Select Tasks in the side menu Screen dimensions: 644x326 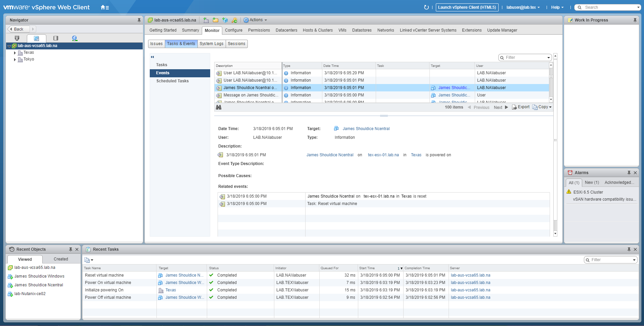(180, 65)
